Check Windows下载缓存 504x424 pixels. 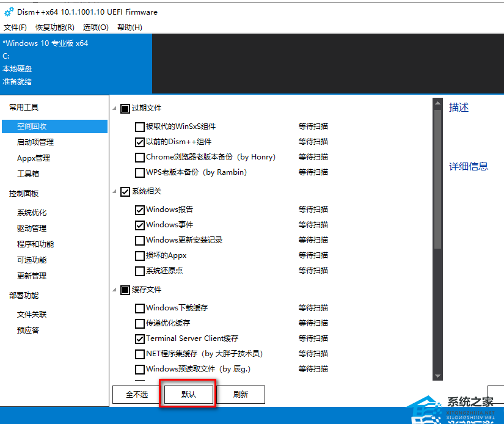[x=140, y=309]
